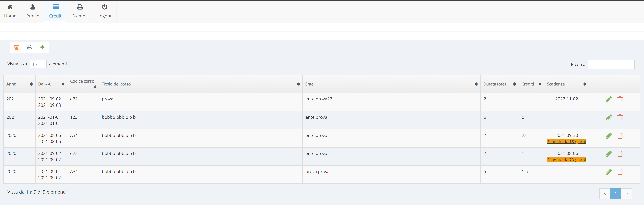Edit the prova prova row with pencil
This screenshot has height=210, width=644.
point(609,172)
